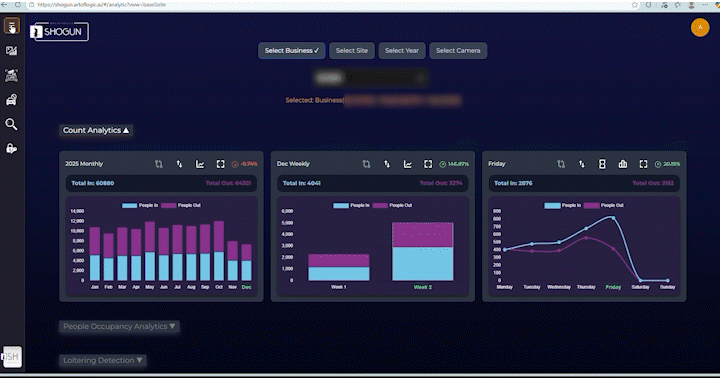Toggle People Out legend on the Dec Weekly chart

392,205
